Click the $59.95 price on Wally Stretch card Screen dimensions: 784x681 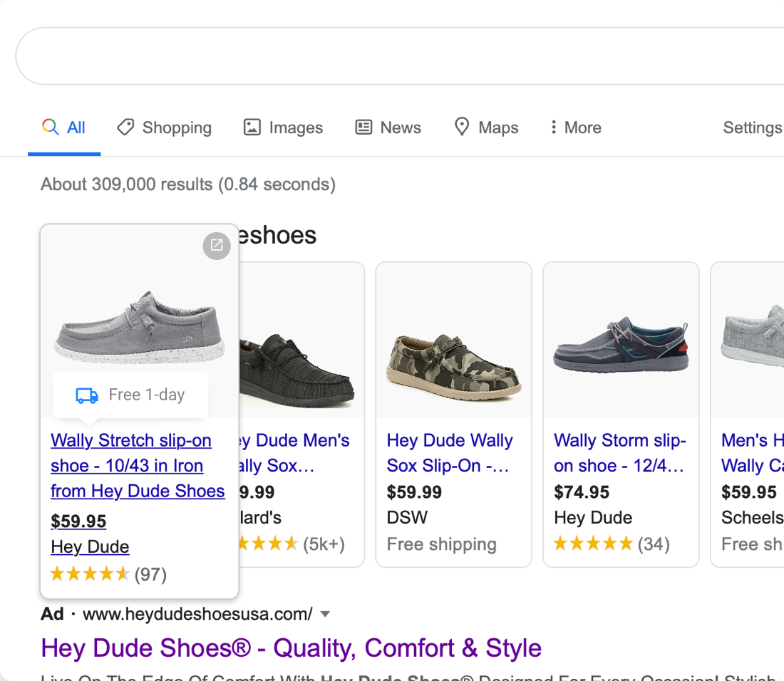[x=78, y=521]
